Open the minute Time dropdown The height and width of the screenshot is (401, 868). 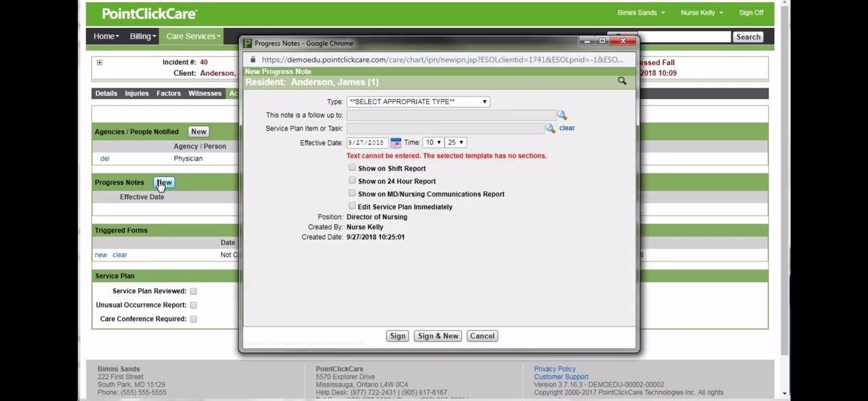(x=455, y=142)
